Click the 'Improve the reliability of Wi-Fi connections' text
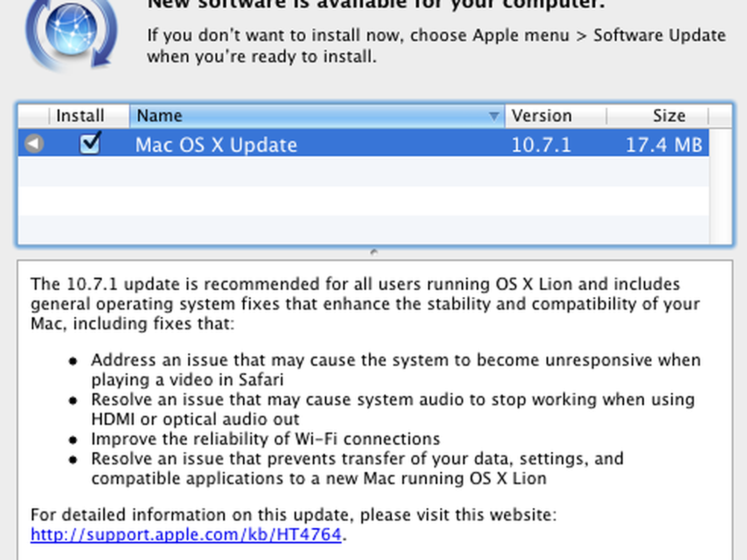 tap(265, 439)
